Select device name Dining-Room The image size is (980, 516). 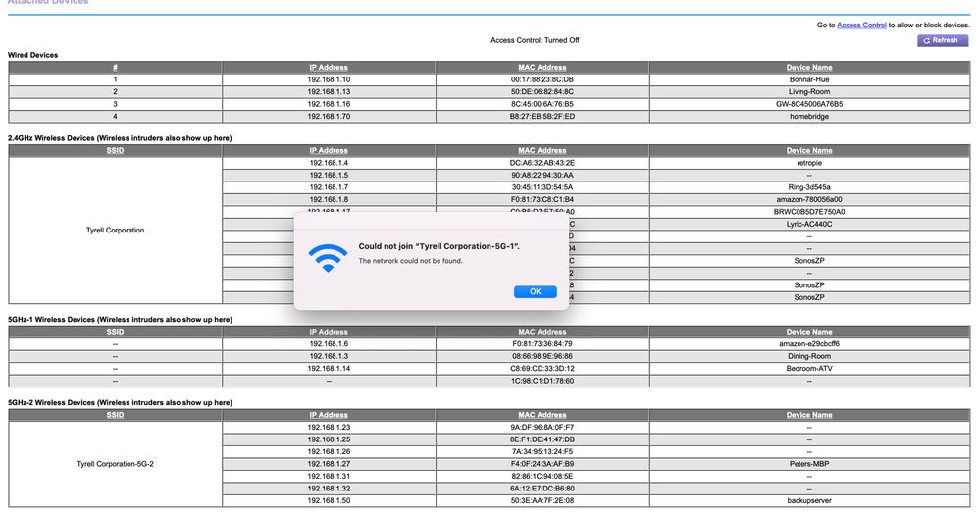(808, 356)
